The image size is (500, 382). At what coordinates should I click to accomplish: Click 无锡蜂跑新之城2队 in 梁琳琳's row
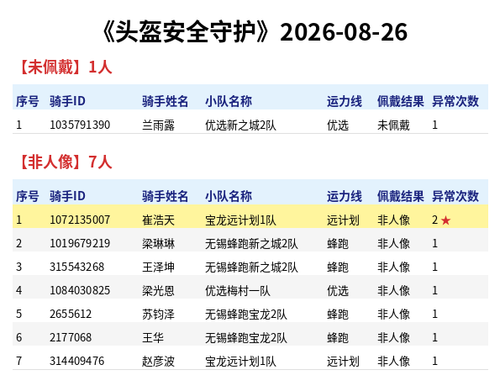(x=252, y=244)
